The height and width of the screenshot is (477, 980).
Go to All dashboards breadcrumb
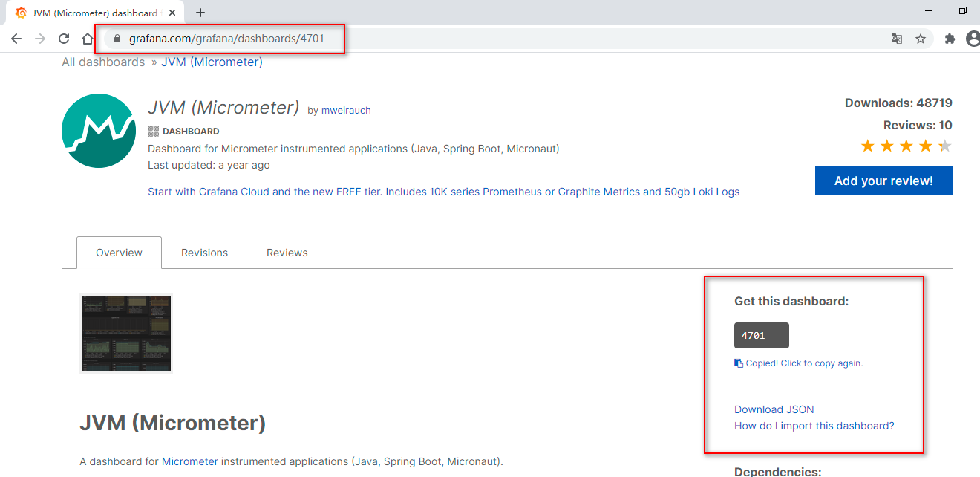(x=103, y=62)
